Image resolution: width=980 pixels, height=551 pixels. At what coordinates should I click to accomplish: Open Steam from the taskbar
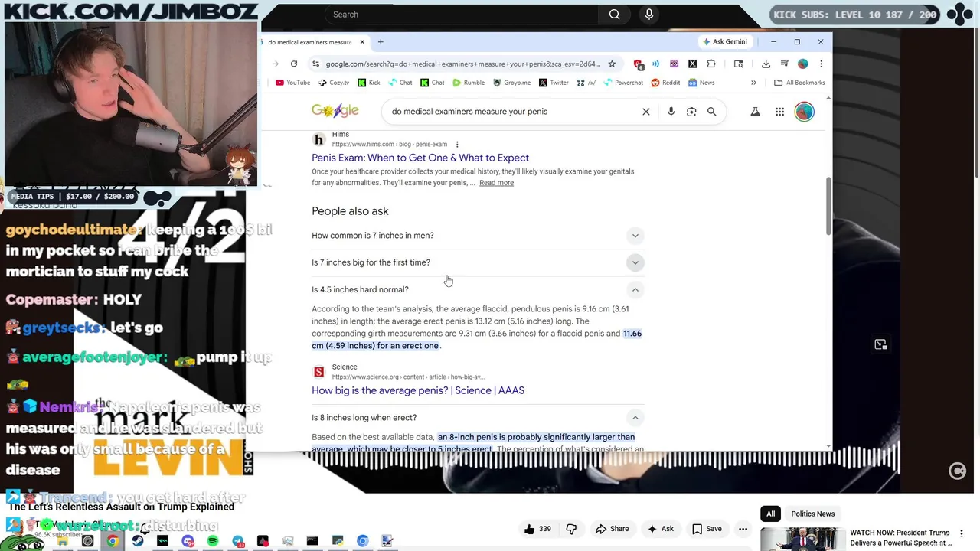click(x=138, y=541)
